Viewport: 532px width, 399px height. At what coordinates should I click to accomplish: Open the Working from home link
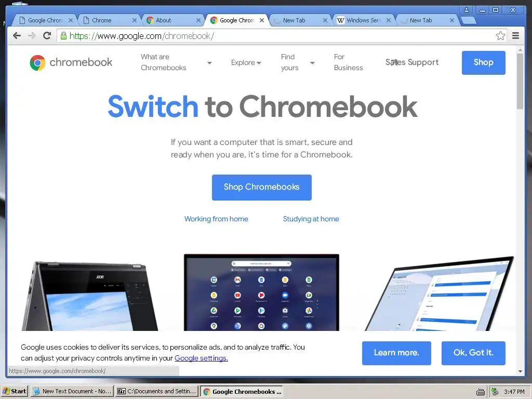click(216, 219)
